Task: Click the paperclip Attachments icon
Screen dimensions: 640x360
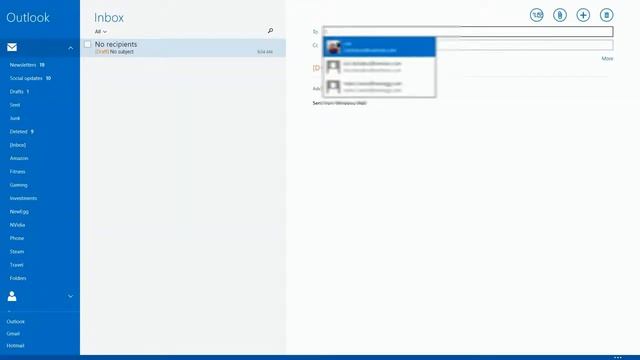Action: (560, 15)
